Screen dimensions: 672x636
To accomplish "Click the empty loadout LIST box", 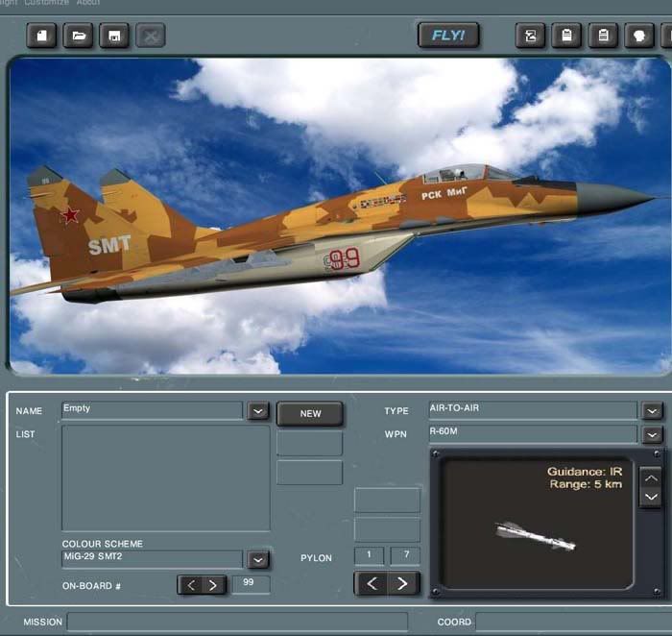I will pyautogui.click(x=166, y=478).
